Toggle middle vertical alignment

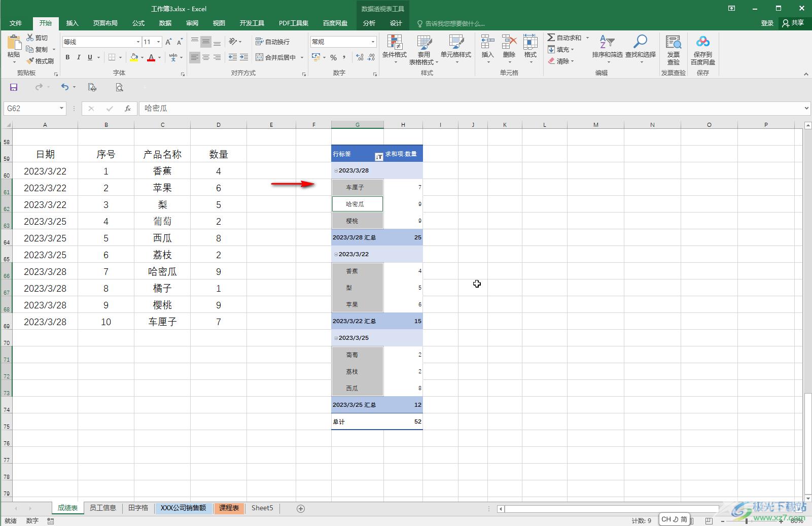(x=206, y=42)
